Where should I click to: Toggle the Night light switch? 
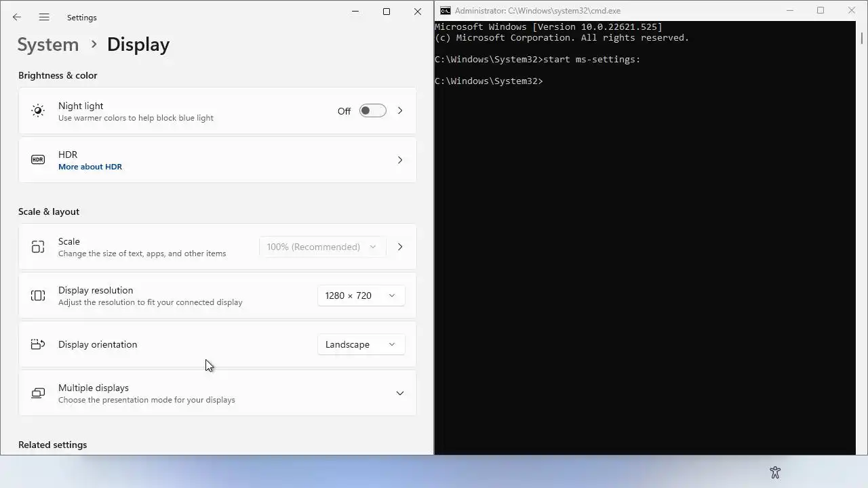click(372, 110)
